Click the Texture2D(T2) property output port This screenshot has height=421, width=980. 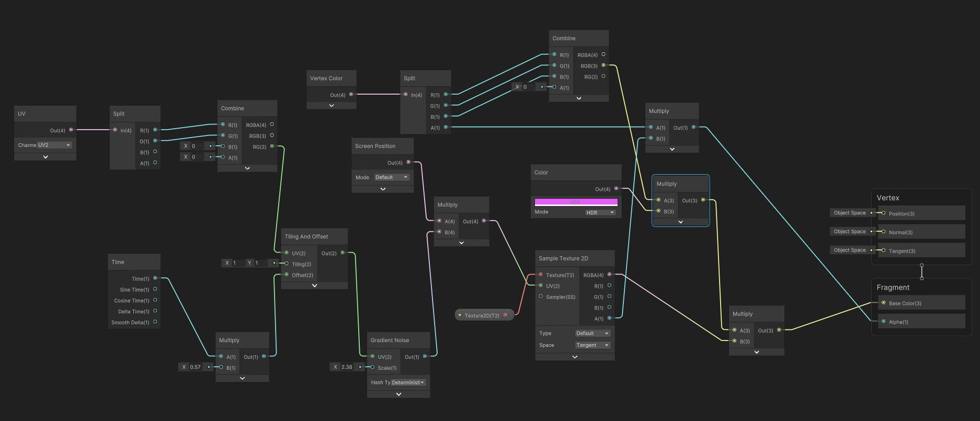[x=505, y=315]
